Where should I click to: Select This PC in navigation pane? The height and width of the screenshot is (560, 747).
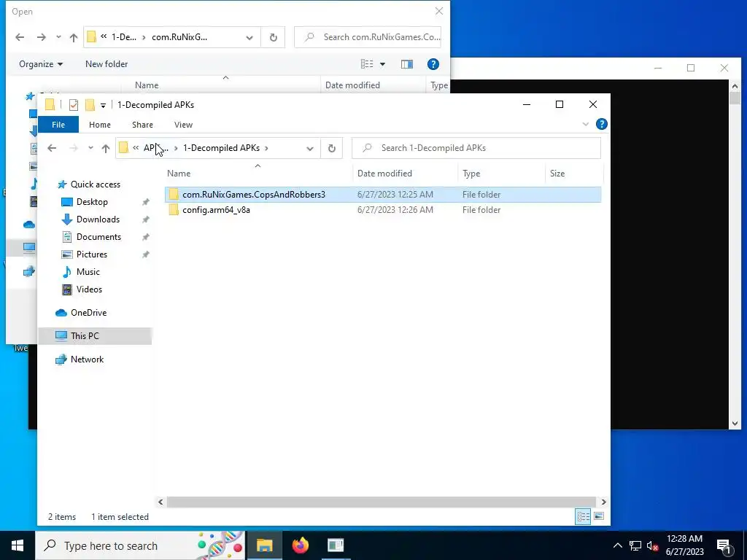(95, 335)
